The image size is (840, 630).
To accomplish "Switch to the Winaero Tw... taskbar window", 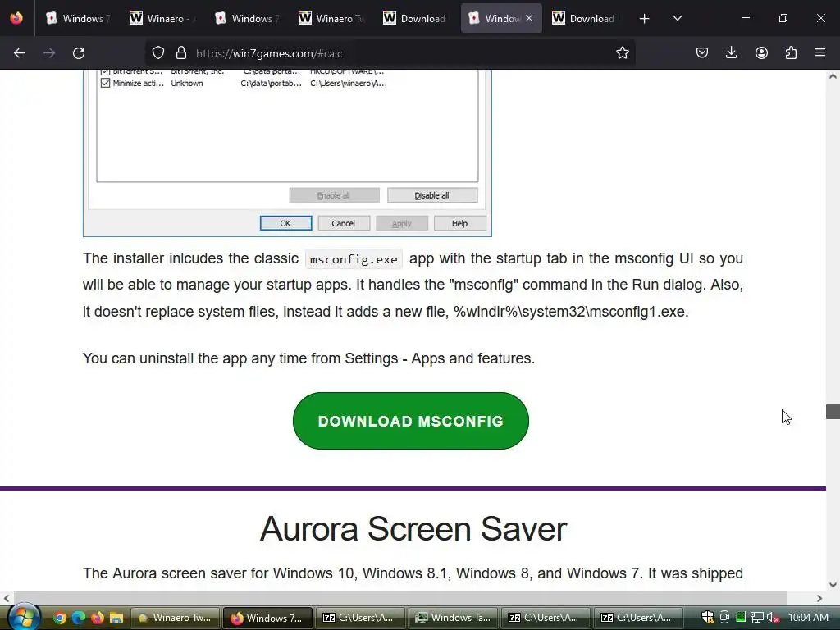I will tap(176, 618).
